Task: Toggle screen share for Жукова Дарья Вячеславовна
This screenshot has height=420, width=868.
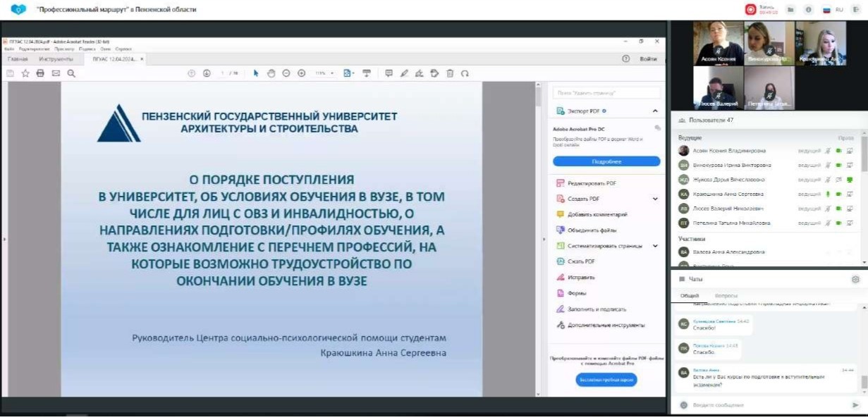Action: [x=849, y=180]
